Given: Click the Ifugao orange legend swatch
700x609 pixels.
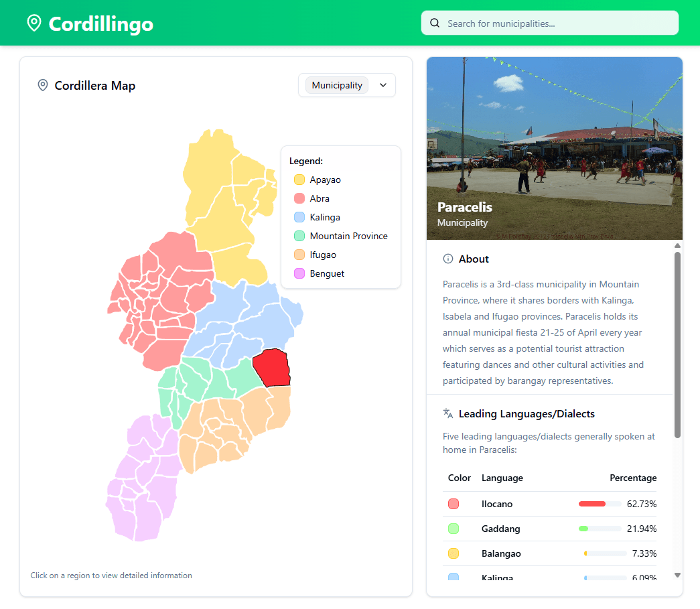Looking at the screenshot, I should pos(299,255).
